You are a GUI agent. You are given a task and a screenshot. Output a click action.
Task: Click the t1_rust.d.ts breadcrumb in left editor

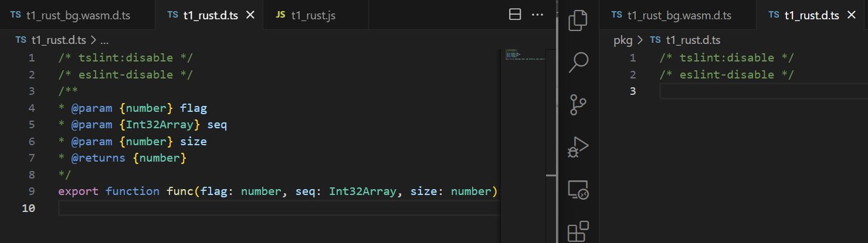coord(50,40)
